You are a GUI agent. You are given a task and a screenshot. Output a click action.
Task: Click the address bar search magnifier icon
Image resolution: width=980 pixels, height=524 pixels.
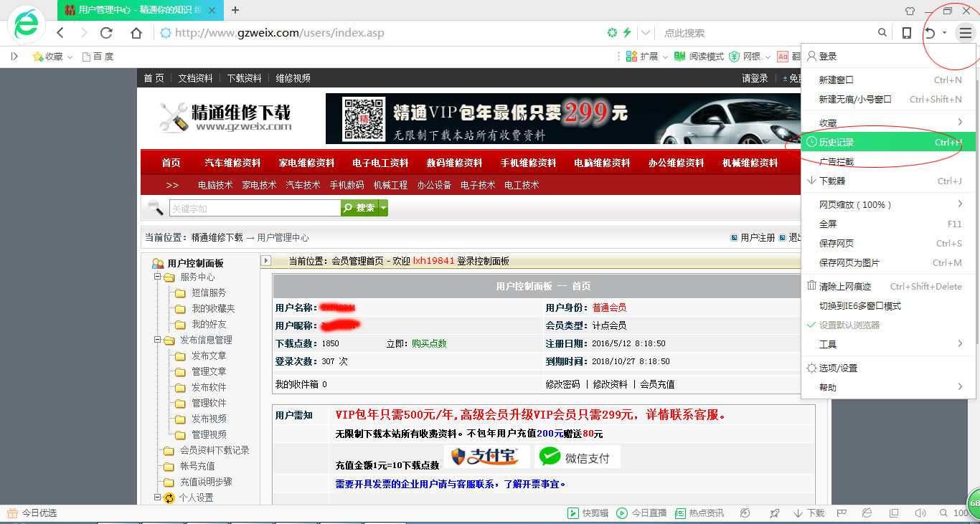point(882,33)
